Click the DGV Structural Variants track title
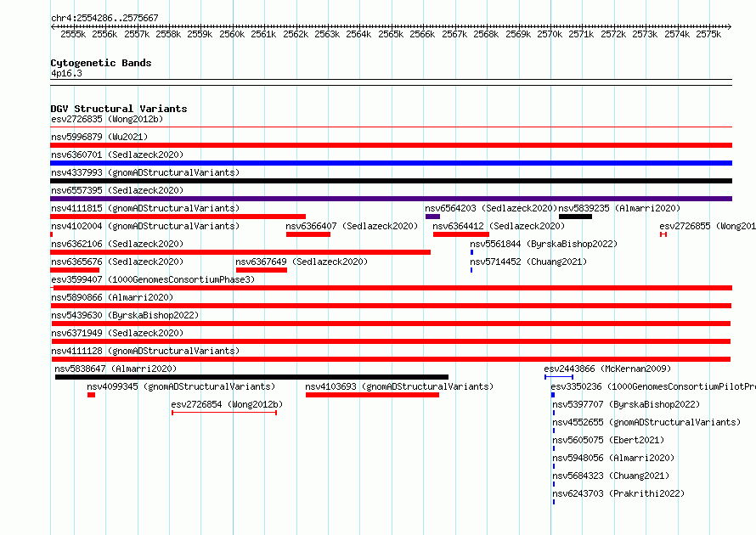Screen dimensions: 756x535 coord(119,109)
